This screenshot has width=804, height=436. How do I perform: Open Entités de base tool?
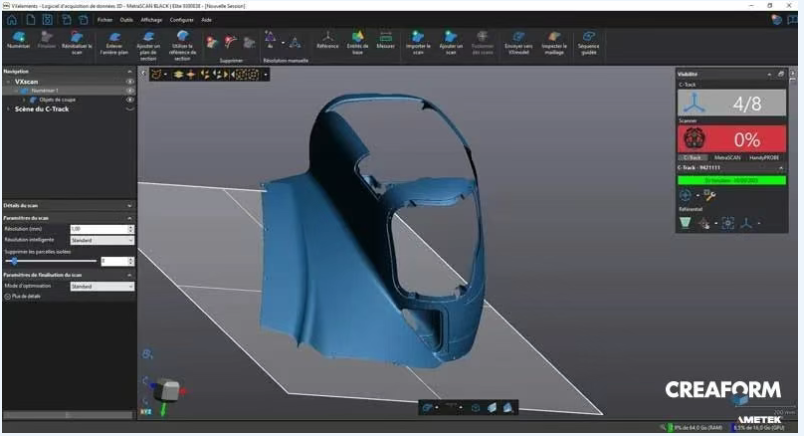(x=357, y=42)
